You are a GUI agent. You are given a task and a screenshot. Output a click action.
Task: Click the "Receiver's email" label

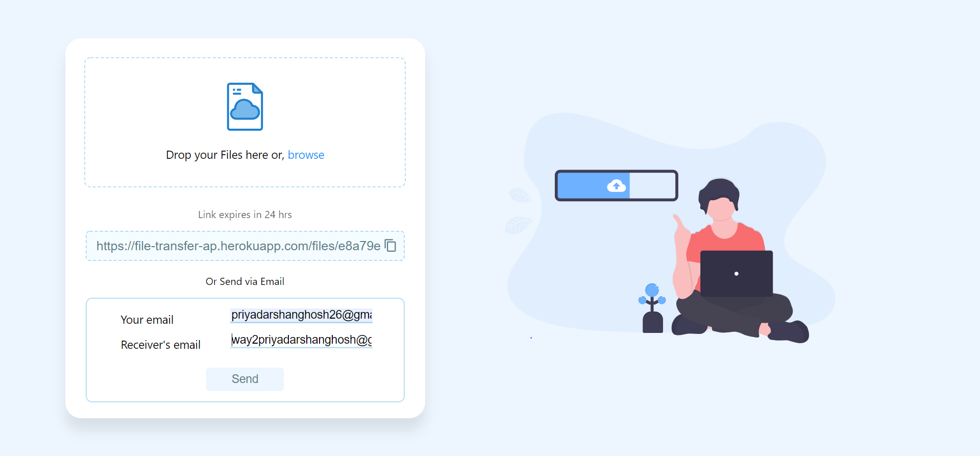pyautogui.click(x=161, y=345)
